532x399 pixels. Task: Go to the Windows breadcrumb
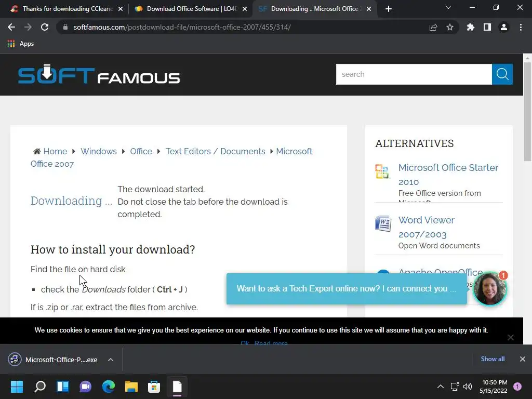98,151
